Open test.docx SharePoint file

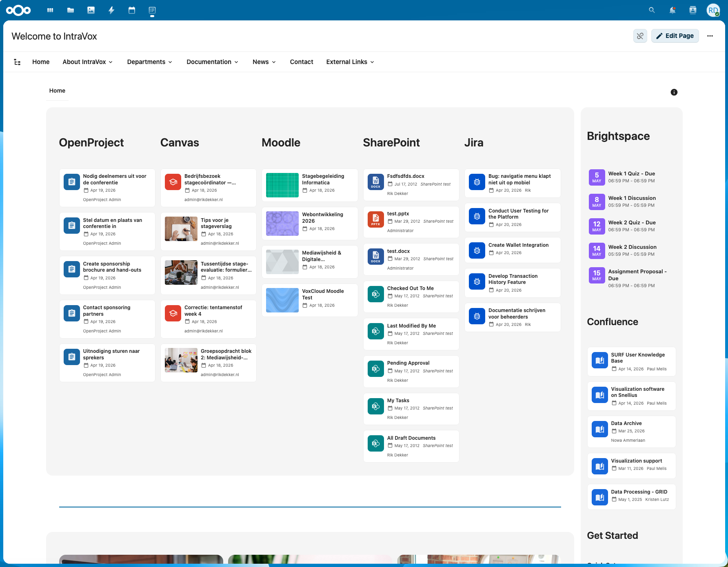tap(411, 259)
